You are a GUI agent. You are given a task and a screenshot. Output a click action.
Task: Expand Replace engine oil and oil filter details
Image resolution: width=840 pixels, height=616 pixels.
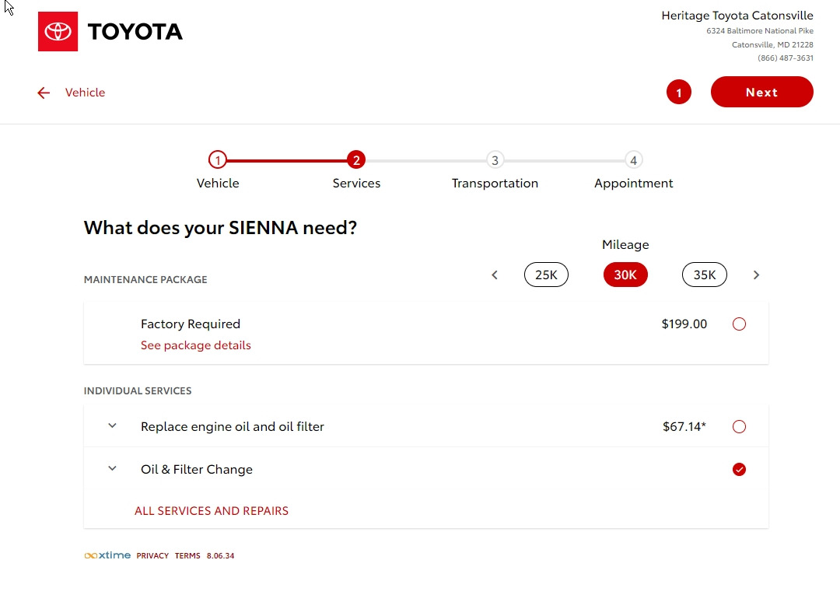(x=112, y=426)
